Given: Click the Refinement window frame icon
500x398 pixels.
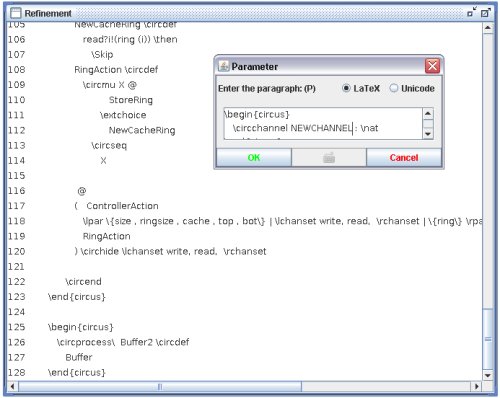Looking at the screenshot, I should 15,13.
